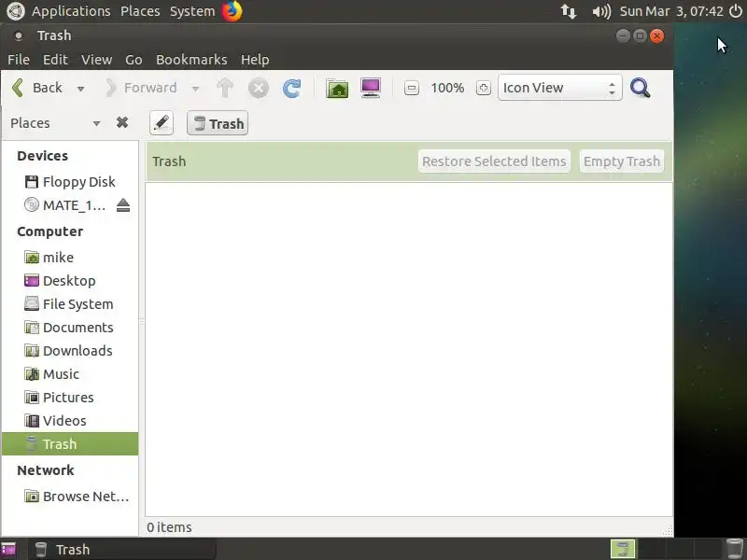
Task: Open Browse Network in the sidebar
Action: tap(70, 497)
